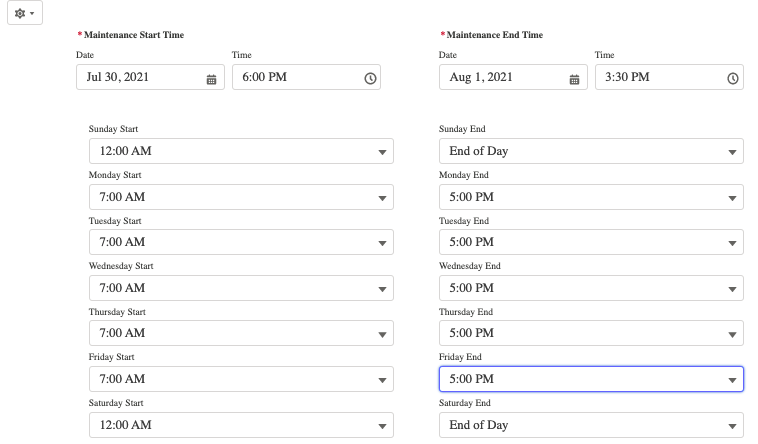
Task: Open the gear settings menu
Action: [25, 14]
